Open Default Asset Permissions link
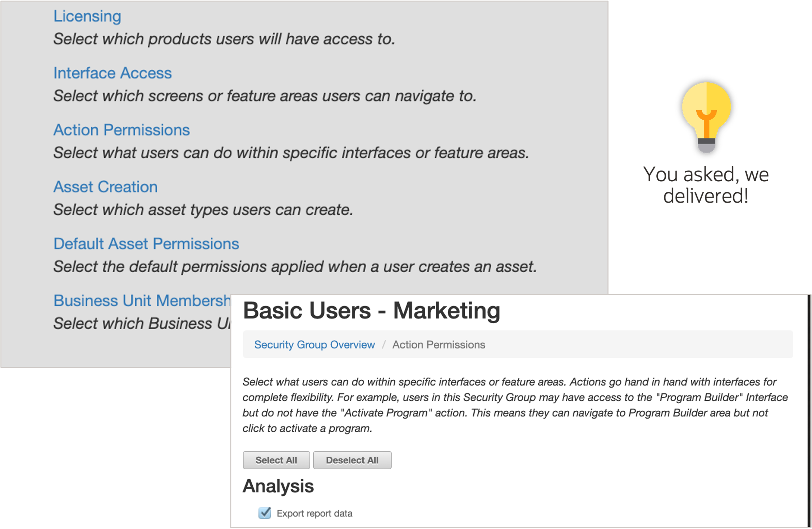The width and height of the screenshot is (812, 529). [146, 243]
